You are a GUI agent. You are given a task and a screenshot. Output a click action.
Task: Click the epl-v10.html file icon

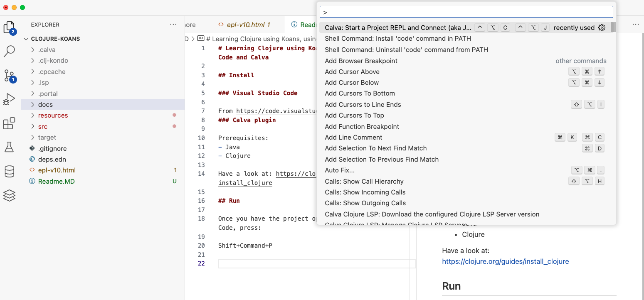32,170
